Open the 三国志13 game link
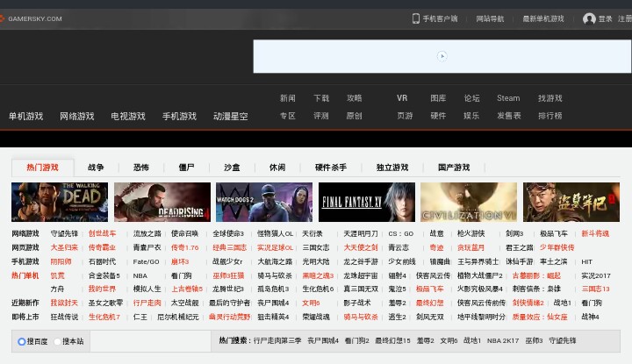The width and height of the screenshot is (632, 364). (x=596, y=289)
